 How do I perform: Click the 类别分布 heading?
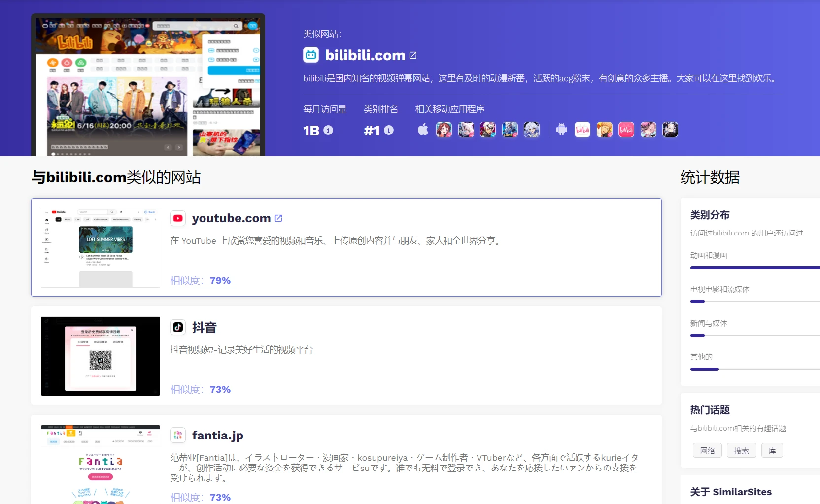(710, 215)
